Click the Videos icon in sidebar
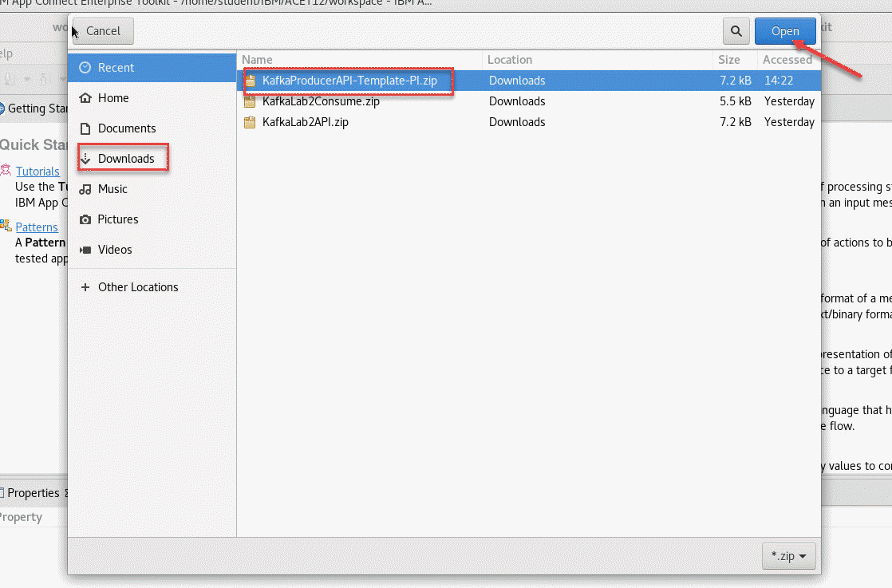This screenshot has height=588, width=892. click(x=85, y=250)
